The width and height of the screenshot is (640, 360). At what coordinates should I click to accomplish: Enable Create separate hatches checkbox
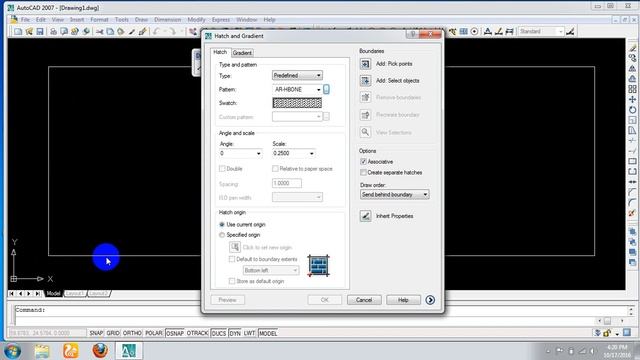click(363, 173)
